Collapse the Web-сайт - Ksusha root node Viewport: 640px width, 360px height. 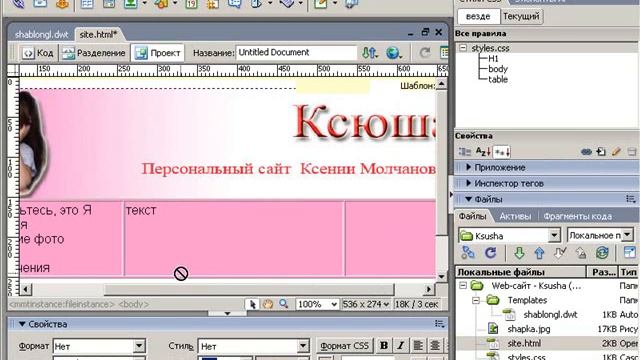[x=463, y=285]
